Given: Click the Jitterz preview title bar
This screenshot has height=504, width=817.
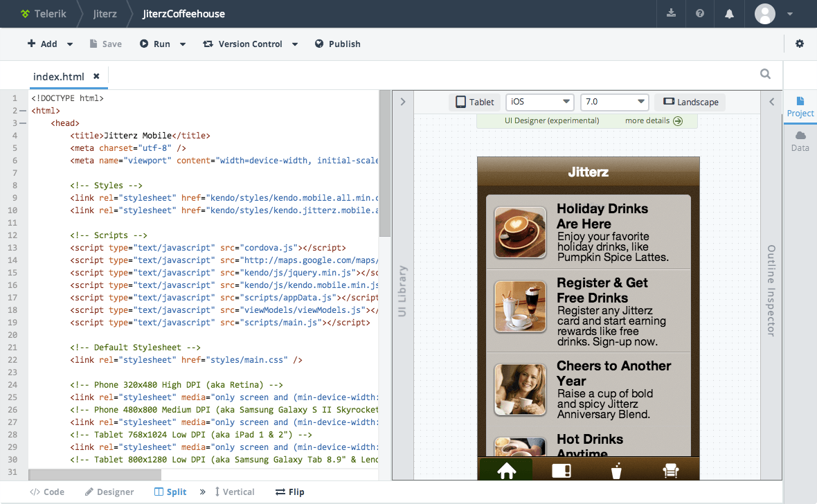Looking at the screenshot, I should (589, 172).
